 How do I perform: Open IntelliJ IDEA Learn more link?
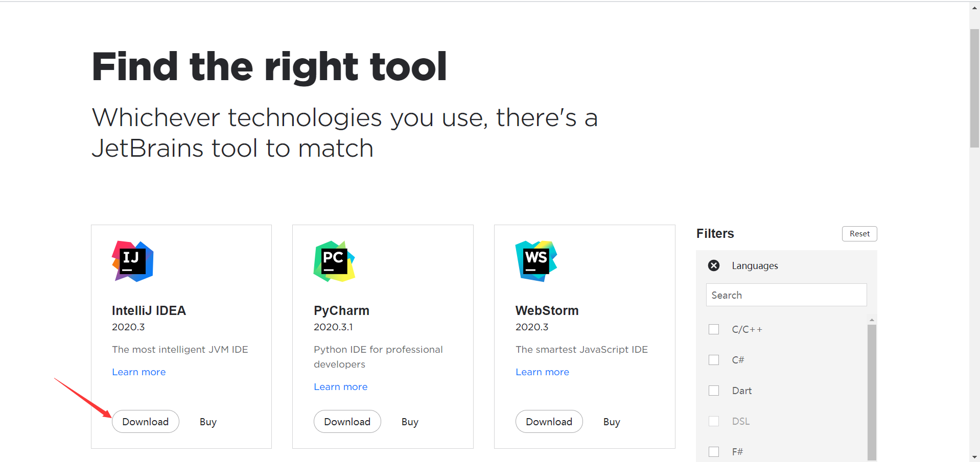point(139,372)
